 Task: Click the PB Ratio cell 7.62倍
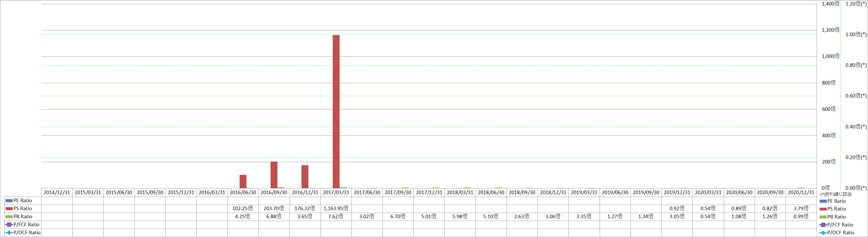tap(336, 217)
